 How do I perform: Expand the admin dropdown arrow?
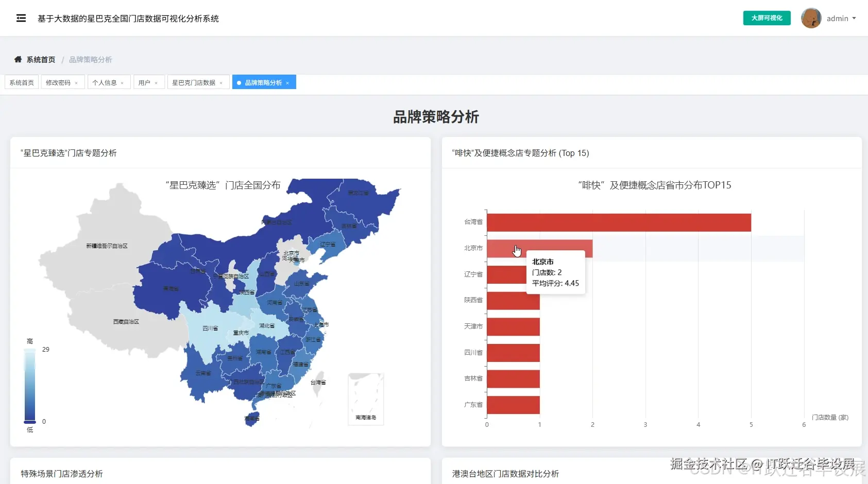[854, 19]
